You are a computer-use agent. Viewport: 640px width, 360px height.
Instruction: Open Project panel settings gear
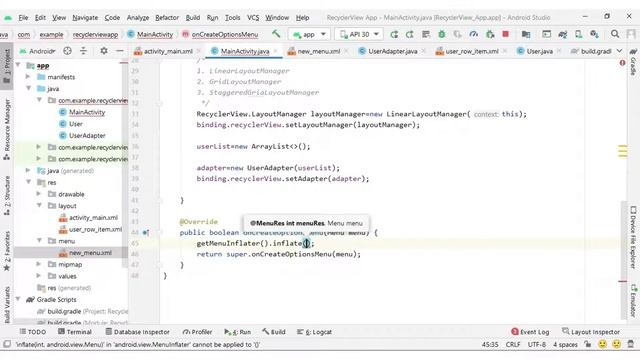pyautogui.click(x=104, y=51)
